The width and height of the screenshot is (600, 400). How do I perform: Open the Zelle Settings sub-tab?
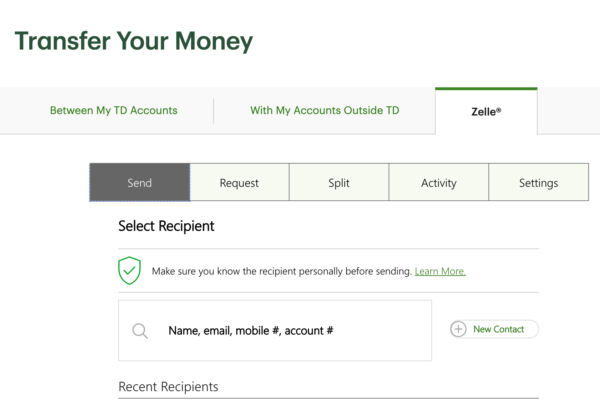point(538,183)
